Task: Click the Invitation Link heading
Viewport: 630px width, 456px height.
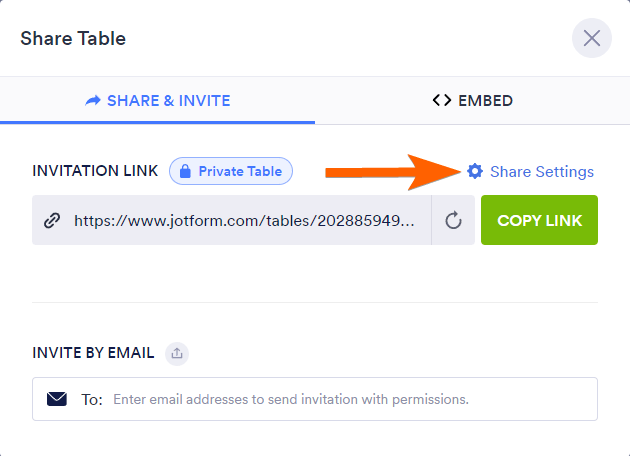Action: click(95, 171)
